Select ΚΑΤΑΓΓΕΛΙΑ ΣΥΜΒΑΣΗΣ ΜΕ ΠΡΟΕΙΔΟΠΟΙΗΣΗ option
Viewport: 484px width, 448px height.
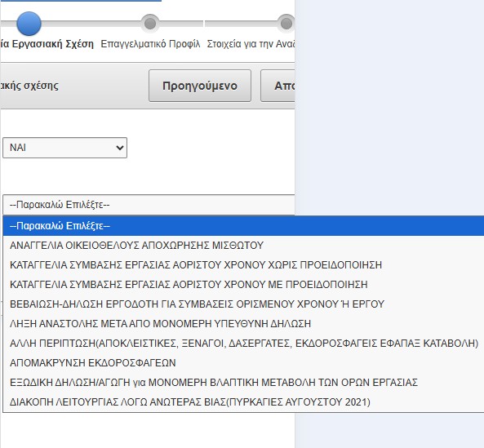(x=243, y=285)
